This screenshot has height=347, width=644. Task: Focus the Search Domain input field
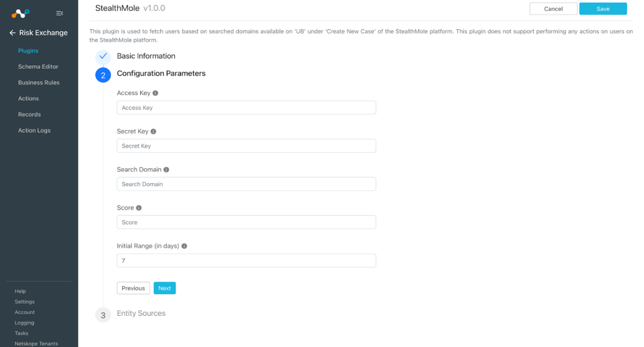point(246,184)
